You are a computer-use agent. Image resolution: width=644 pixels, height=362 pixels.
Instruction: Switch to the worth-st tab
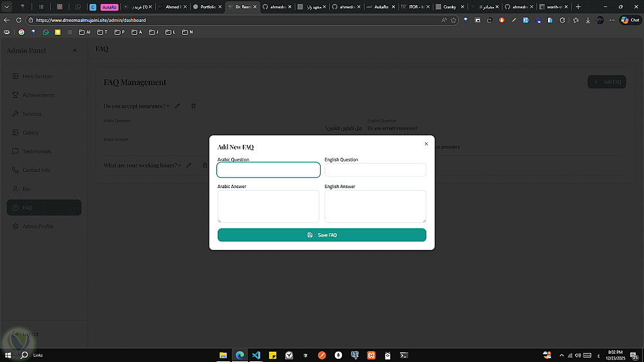[x=554, y=7]
